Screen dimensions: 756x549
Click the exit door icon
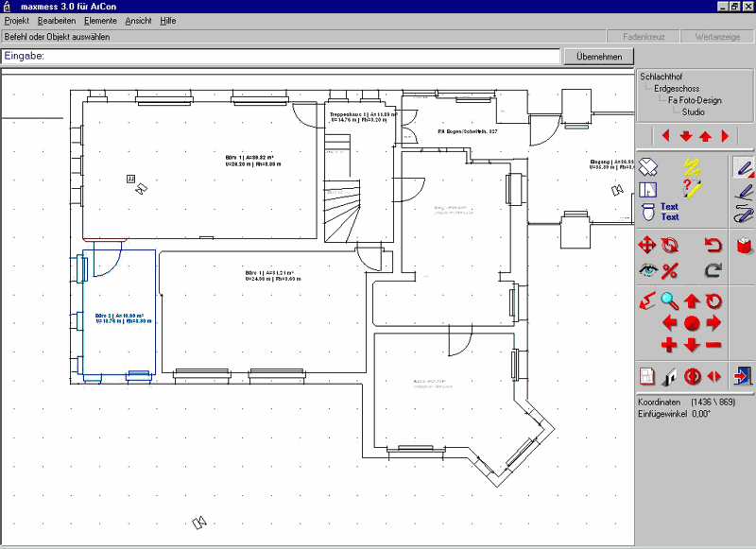(744, 375)
